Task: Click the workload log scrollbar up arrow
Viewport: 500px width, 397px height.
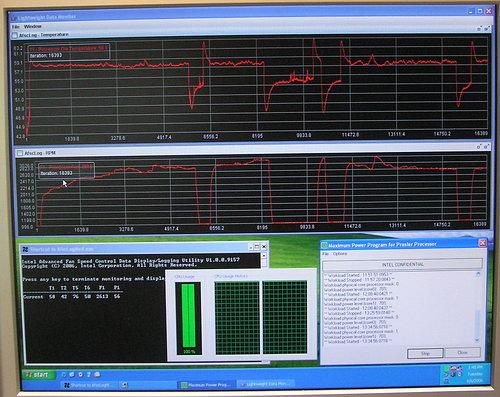Action: click(478, 274)
